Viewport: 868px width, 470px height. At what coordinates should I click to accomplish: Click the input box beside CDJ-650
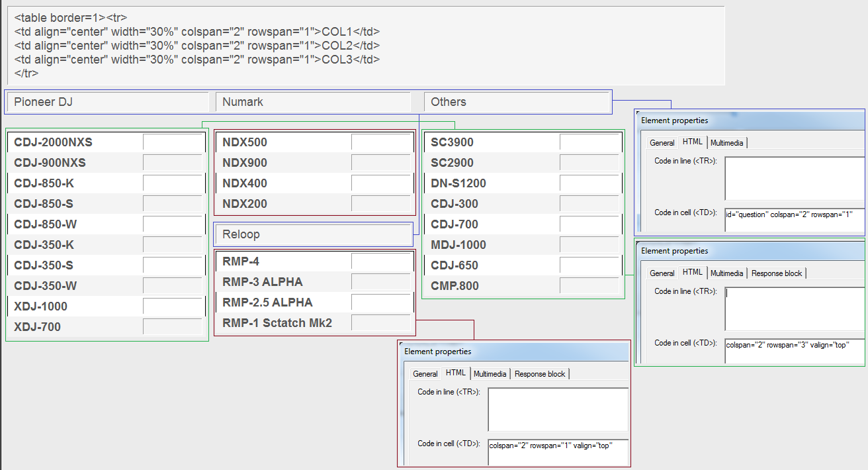(590, 265)
